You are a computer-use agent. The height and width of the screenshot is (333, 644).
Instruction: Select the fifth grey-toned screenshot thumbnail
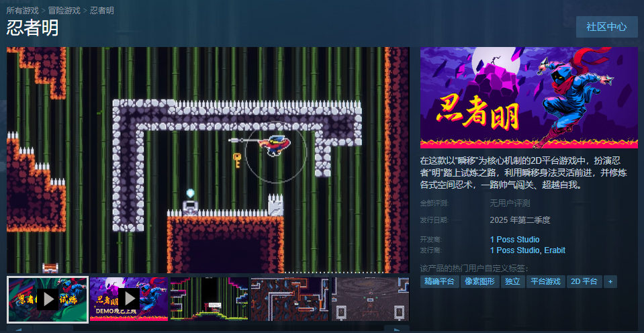coord(371,299)
